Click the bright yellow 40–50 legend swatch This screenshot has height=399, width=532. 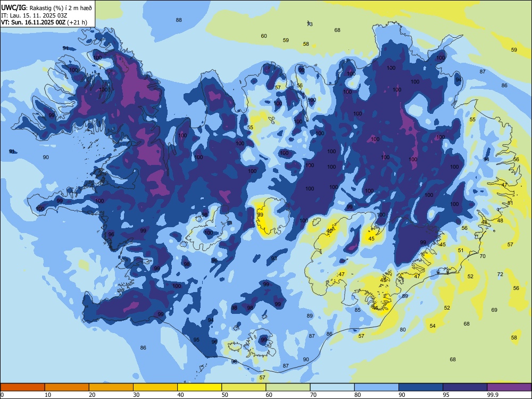[x=199, y=387]
